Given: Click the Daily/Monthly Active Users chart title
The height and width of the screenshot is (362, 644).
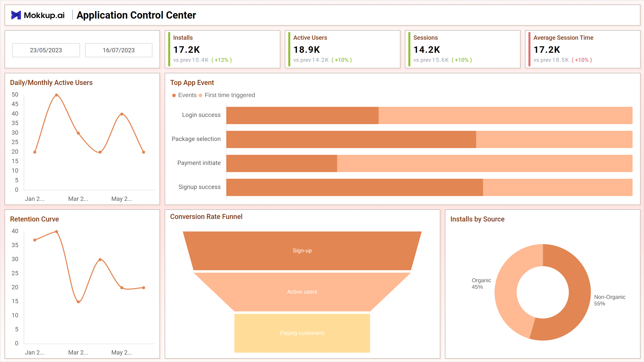Looking at the screenshot, I should tap(51, 83).
